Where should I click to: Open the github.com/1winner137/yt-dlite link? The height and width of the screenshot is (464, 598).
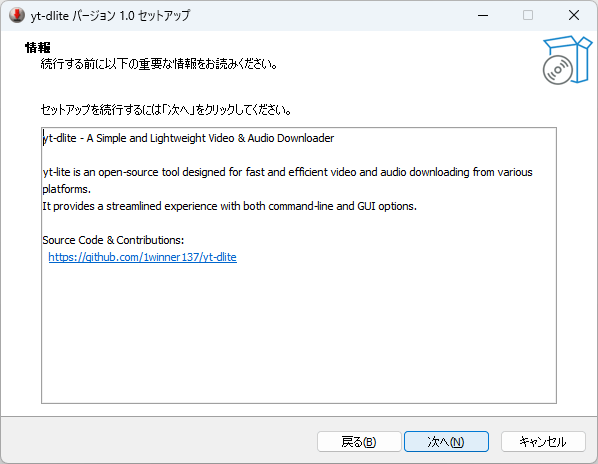click(x=142, y=257)
